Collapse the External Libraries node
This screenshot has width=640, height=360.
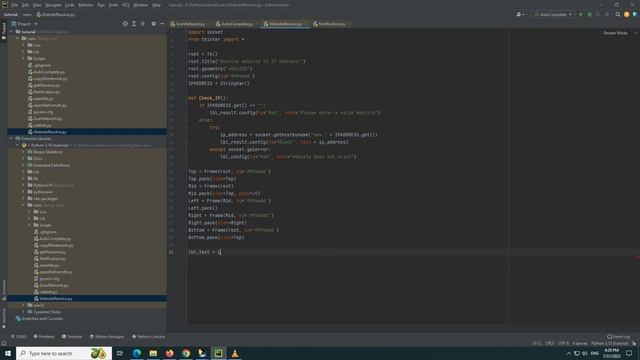(x=12, y=138)
